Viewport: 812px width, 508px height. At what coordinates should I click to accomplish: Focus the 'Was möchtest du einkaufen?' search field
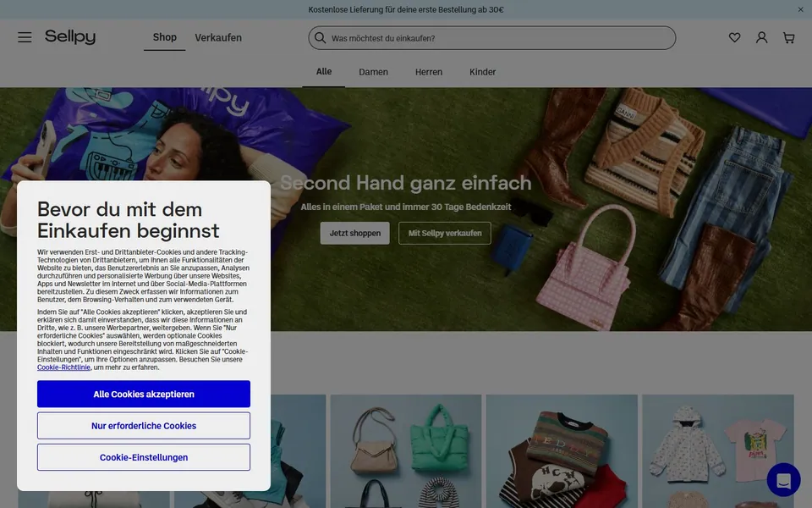[x=492, y=38]
